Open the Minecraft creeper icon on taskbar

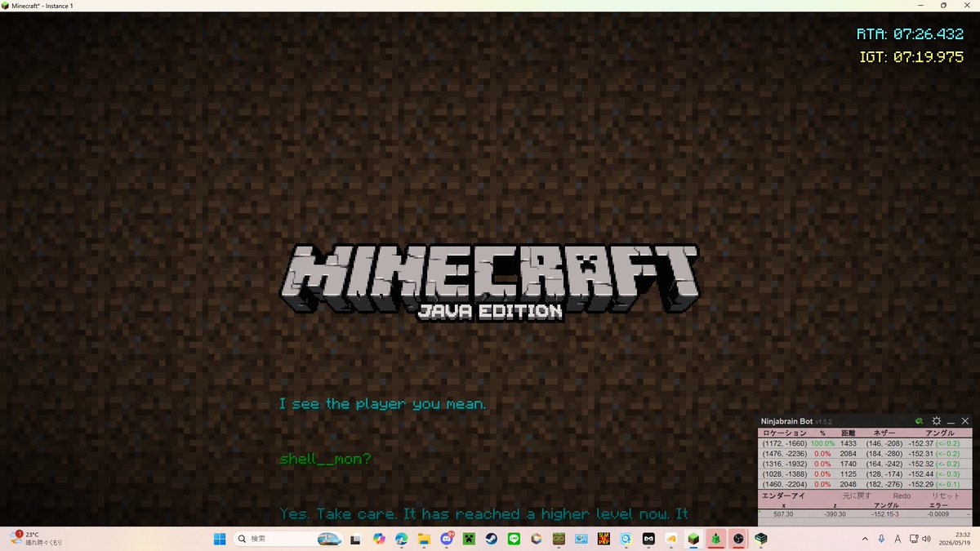pyautogui.click(x=469, y=539)
